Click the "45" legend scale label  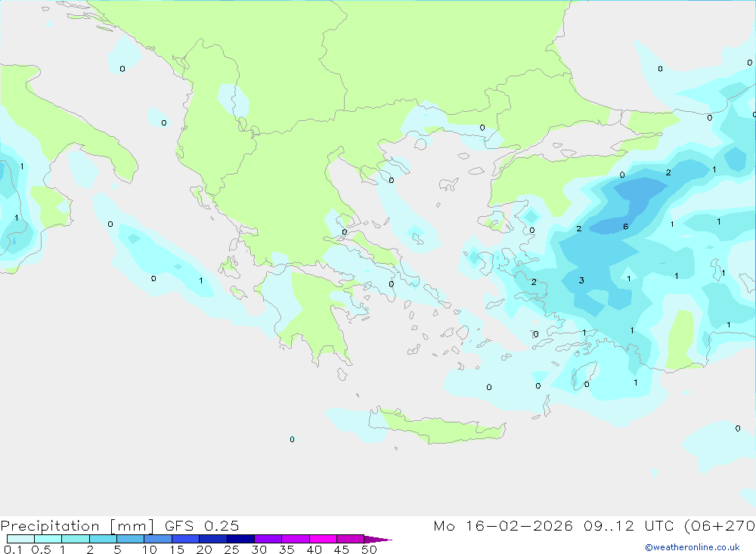342,549
